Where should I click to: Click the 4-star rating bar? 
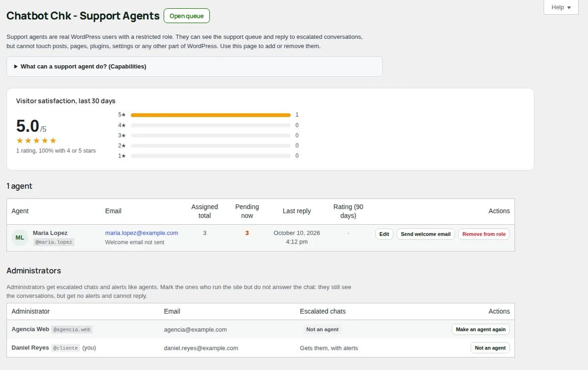(x=211, y=125)
